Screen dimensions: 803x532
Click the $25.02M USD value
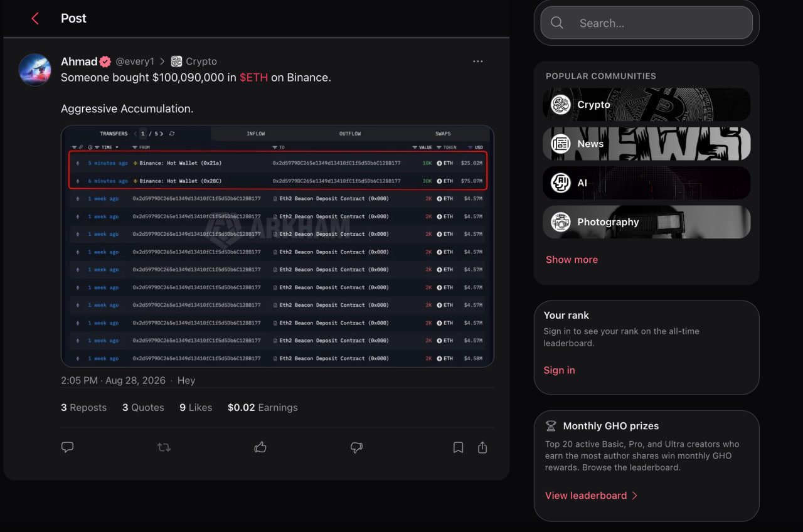point(471,163)
